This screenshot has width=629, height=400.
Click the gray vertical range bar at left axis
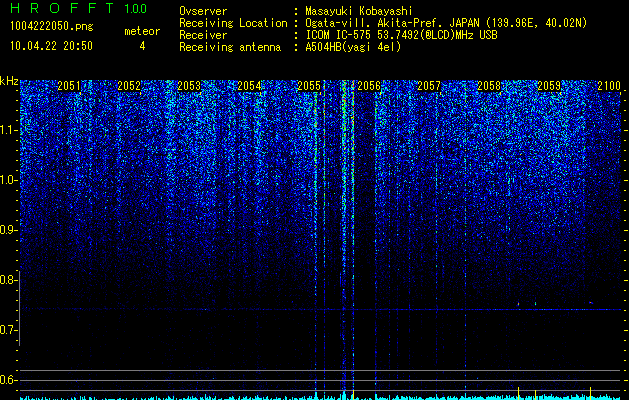click(19, 308)
